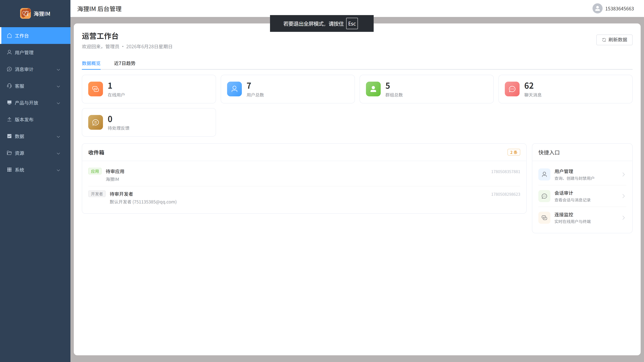
Task: Open the 消息审计 sidebar menu
Action: click(x=35, y=69)
